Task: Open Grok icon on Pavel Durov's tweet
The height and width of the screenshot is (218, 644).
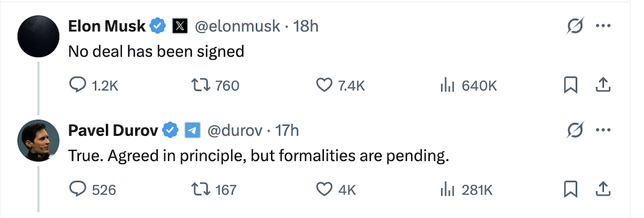Action: pos(575,130)
